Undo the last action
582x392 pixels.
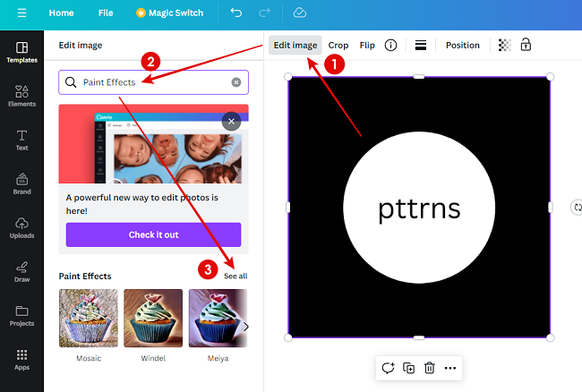(236, 13)
